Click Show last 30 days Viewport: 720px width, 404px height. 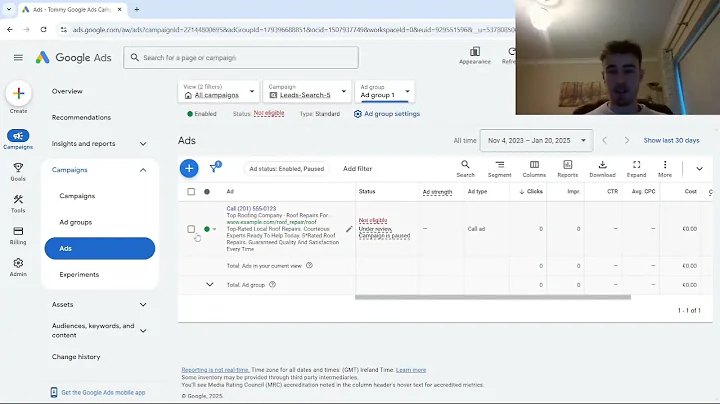(x=671, y=140)
